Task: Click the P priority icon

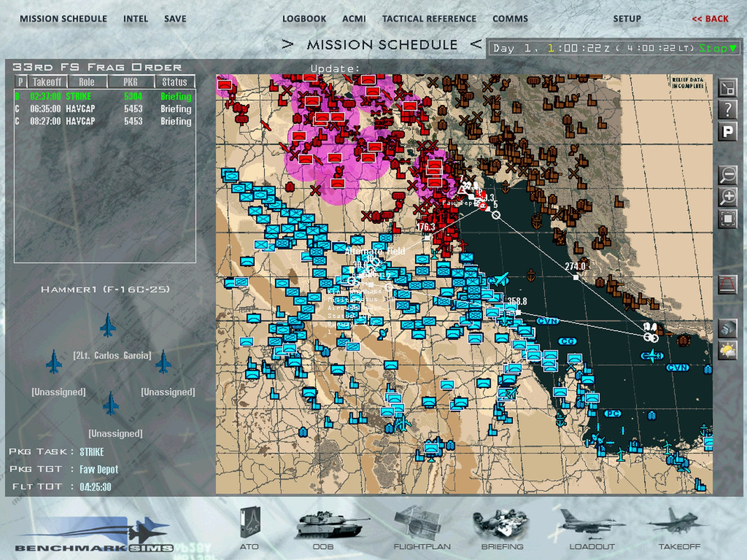Action: tap(727, 132)
